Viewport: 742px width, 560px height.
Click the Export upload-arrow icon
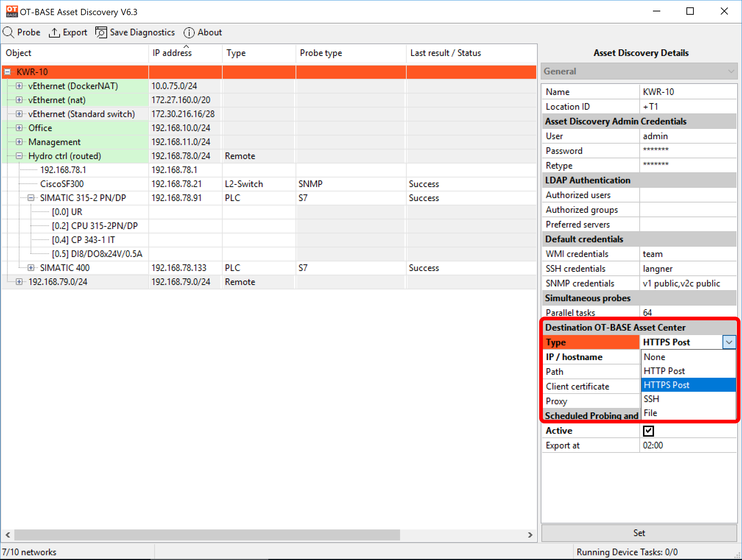click(x=54, y=32)
